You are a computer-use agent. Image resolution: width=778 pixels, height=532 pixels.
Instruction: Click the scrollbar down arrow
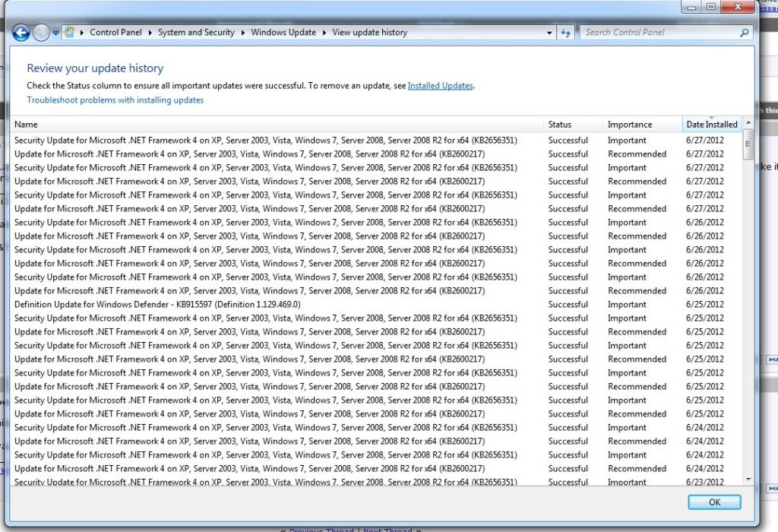point(748,480)
